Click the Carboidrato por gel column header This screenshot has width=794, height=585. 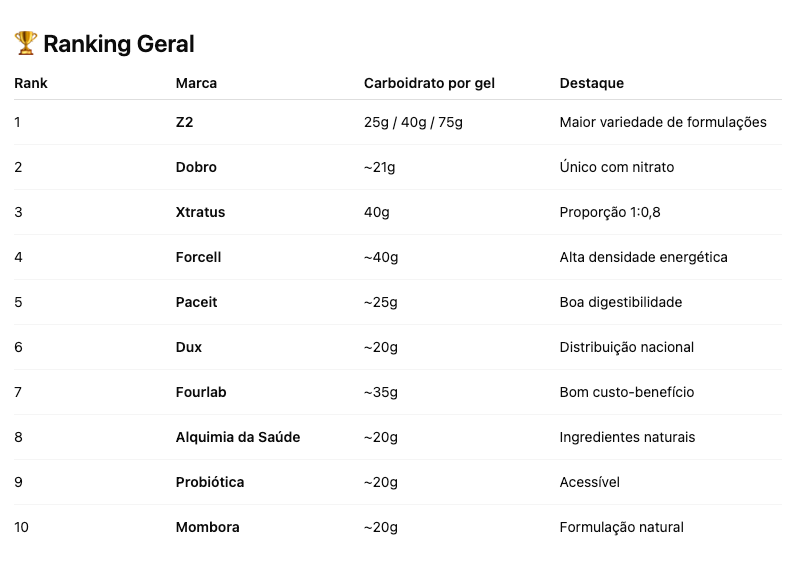coord(429,83)
